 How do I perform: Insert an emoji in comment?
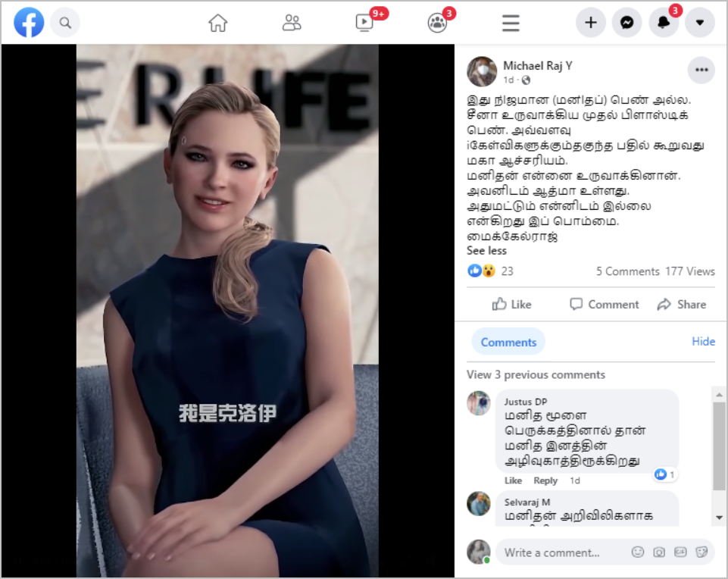point(638,552)
